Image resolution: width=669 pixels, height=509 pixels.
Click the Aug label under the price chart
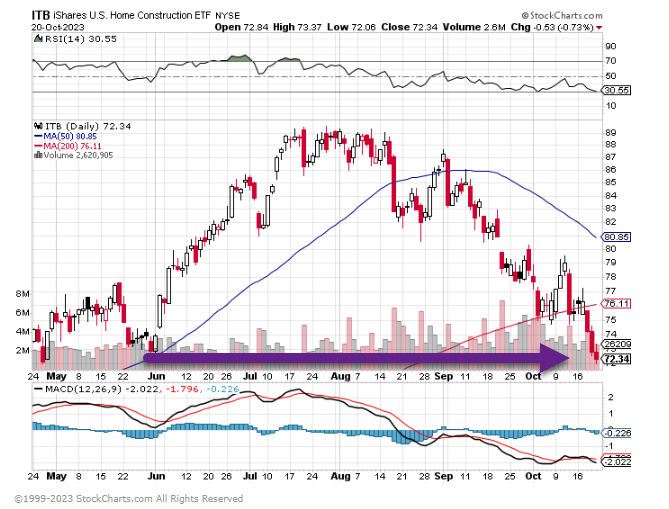(340, 376)
